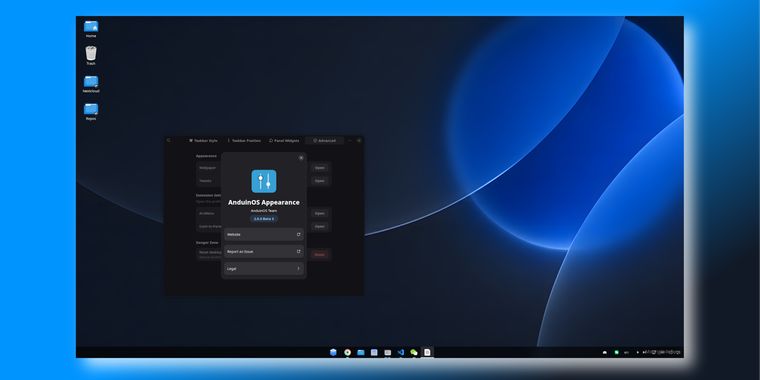
Task: Click the Open button in Themes row
Action: coord(319,181)
